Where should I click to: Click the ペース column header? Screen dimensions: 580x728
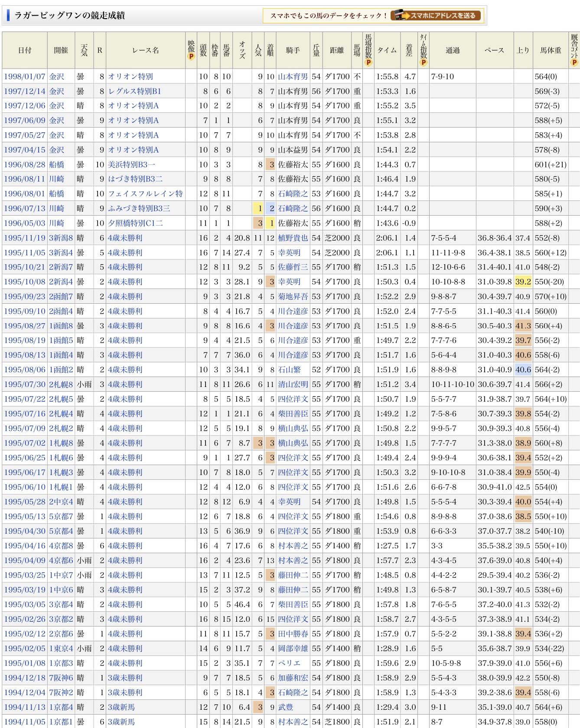pyautogui.click(x=495, y=50)
